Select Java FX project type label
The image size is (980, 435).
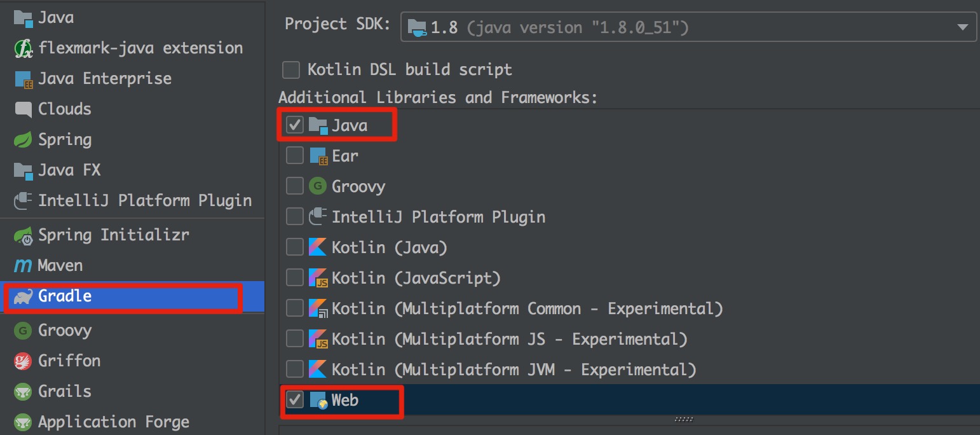pyautogui.click(x=69, y=170)
